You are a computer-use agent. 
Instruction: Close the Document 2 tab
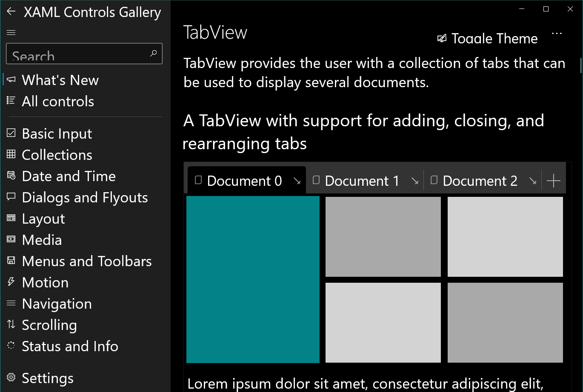533,181
